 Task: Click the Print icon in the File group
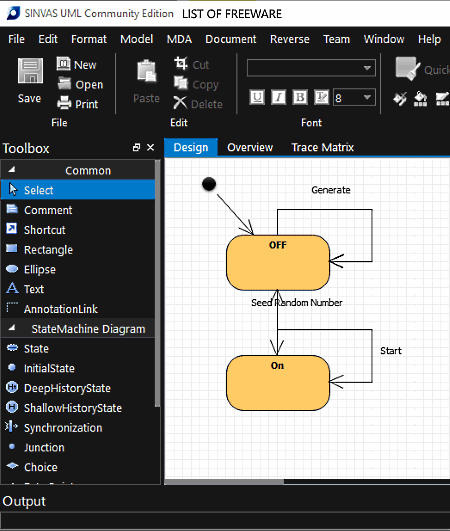tap(64, 103)
